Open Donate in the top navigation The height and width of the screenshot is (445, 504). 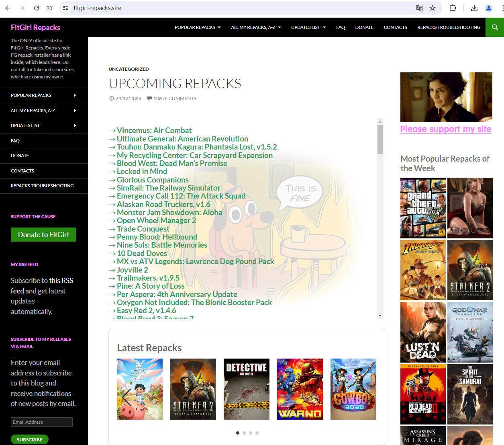pos(364,27)
